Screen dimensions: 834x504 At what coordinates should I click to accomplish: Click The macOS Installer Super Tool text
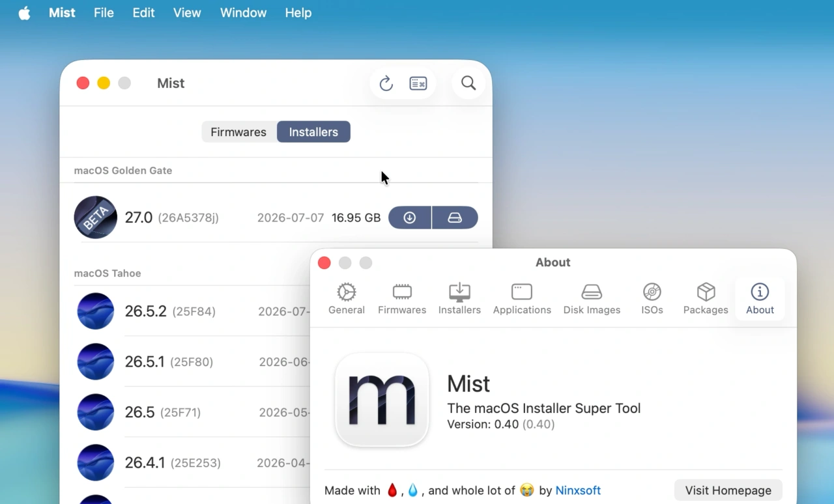coord(544,408)
